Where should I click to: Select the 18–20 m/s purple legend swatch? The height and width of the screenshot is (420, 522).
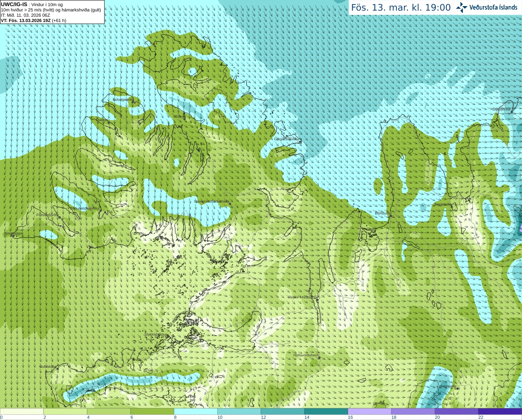point(413,411)
